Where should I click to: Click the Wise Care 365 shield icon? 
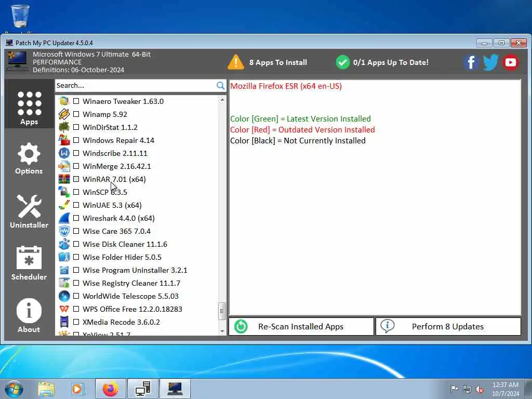tap(64, 231)
